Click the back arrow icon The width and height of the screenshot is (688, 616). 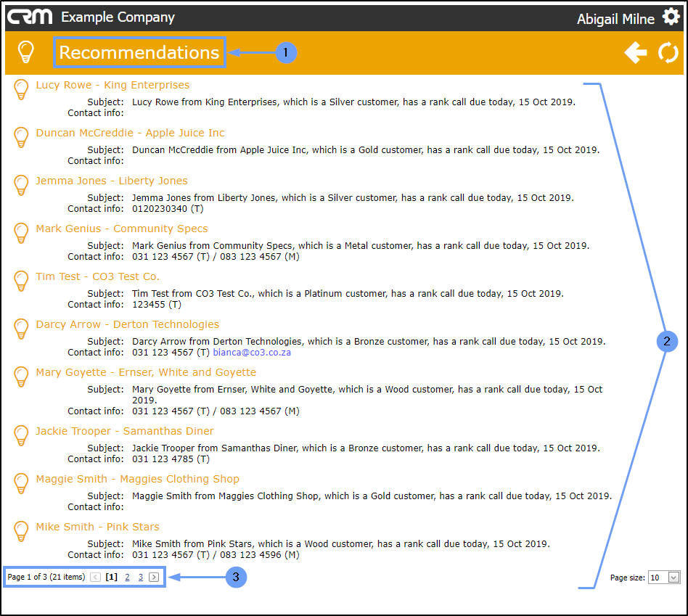635,53
